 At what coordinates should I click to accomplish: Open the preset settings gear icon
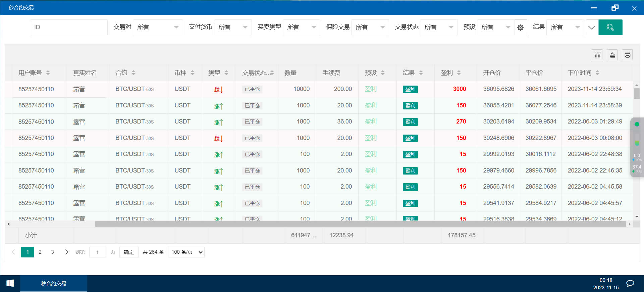[520, 28]
